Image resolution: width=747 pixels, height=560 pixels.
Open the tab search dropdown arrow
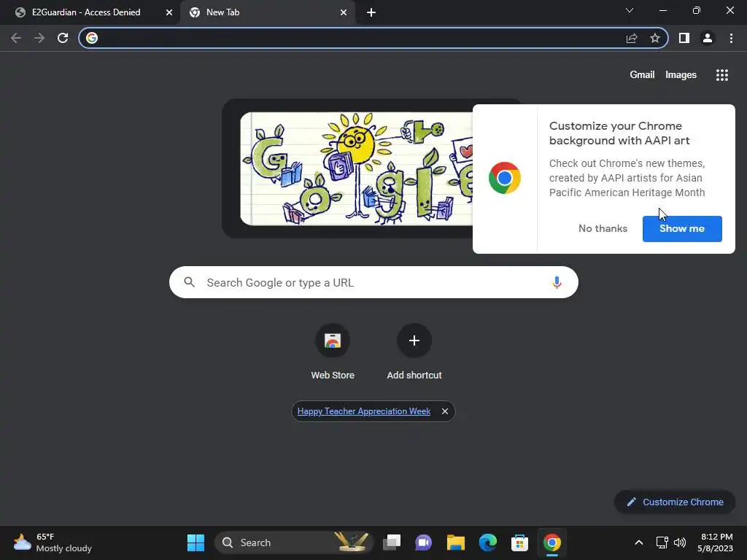pyautogui.click(x=630, y=10)
